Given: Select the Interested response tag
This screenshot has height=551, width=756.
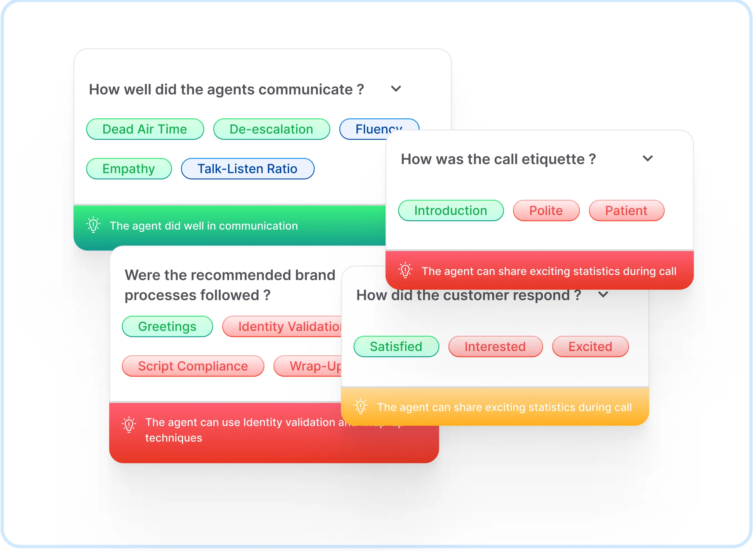Looking at the screenshot, I should coord(495,346).
